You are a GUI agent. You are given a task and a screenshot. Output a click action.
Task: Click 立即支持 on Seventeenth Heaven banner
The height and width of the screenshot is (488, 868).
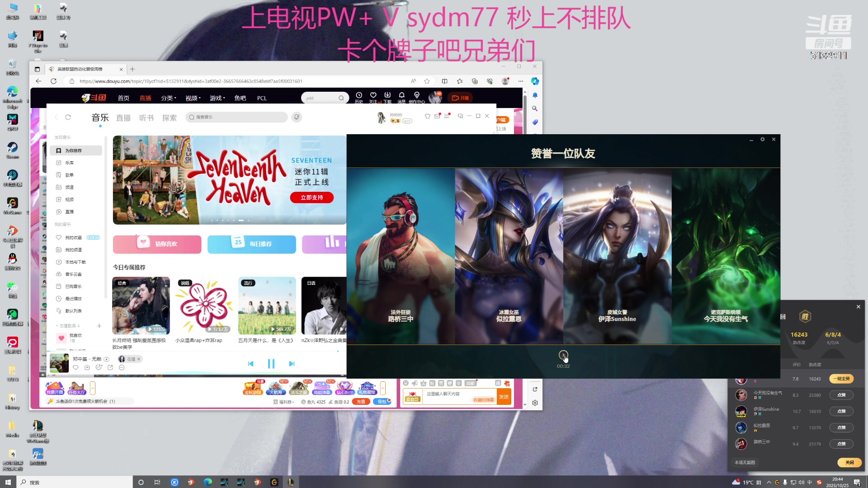click(312, 197)
